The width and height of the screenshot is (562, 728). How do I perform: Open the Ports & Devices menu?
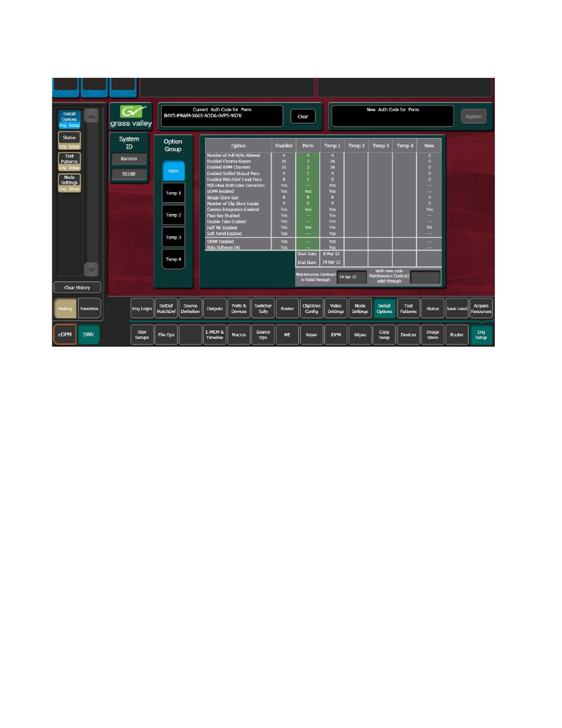[x=239, y=308]
